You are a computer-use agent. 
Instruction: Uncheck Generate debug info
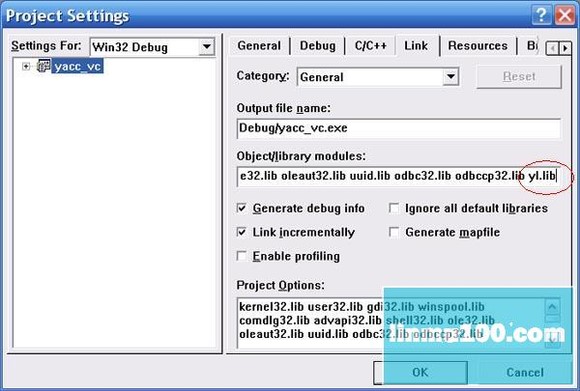click(x=242, y=208)
